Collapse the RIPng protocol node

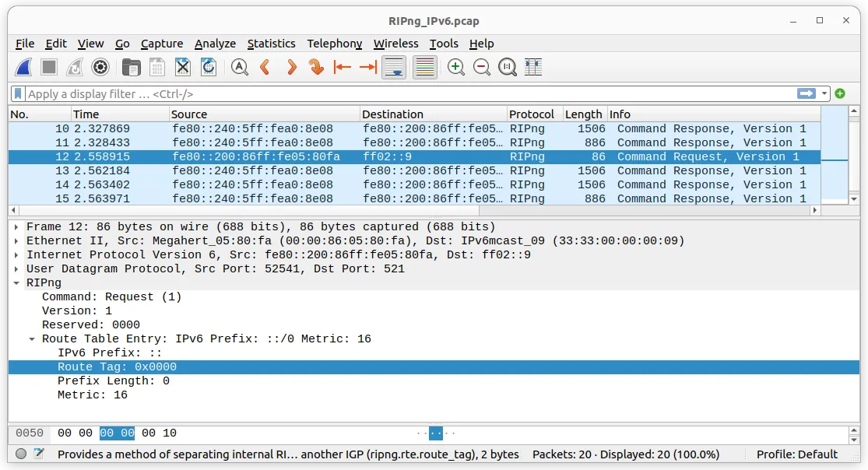pos(16,283)
